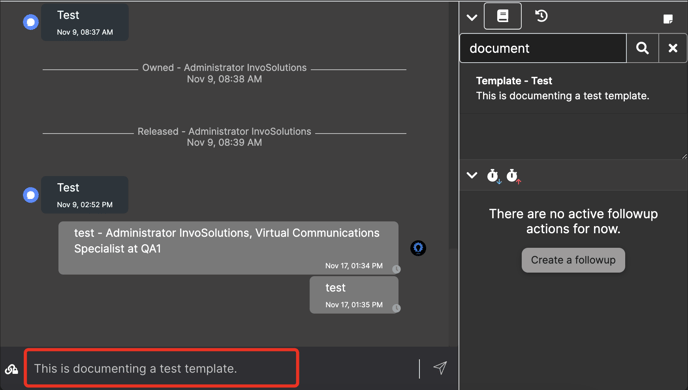Open the templates book icon tab
This screenshot has width=688, height=390.
coord(502,16)
